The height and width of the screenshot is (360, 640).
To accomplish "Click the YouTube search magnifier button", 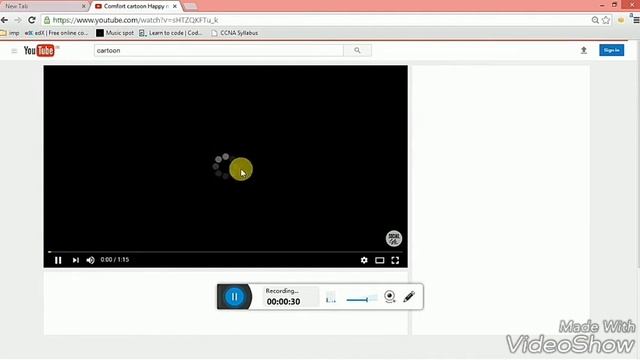I will [x=358, y=50].
